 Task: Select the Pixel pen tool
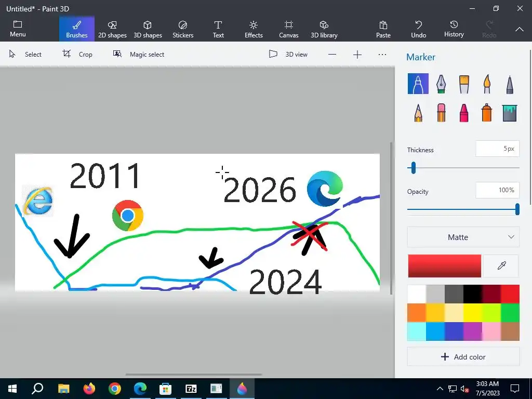tap(510, 84)
